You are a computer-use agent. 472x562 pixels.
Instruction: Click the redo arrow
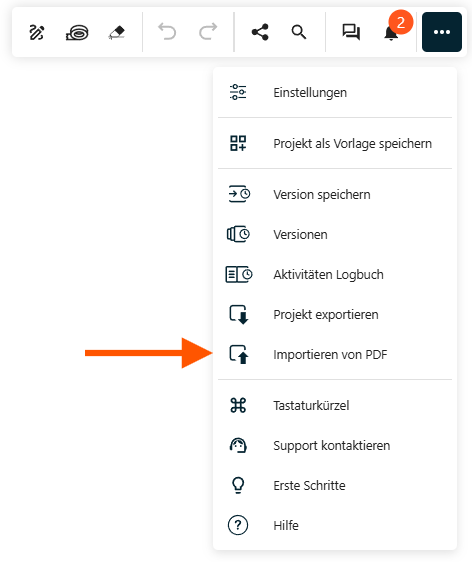(208, 32)
